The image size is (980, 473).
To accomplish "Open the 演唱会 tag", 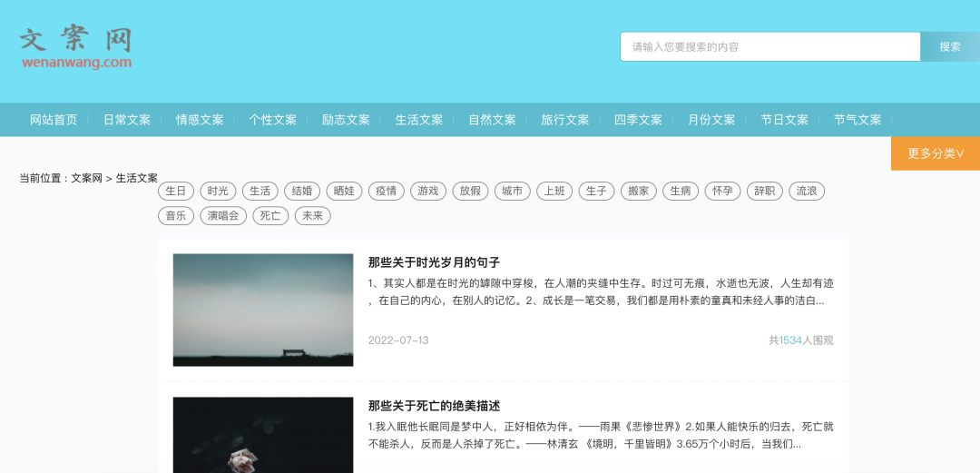I will click(223, 216).
